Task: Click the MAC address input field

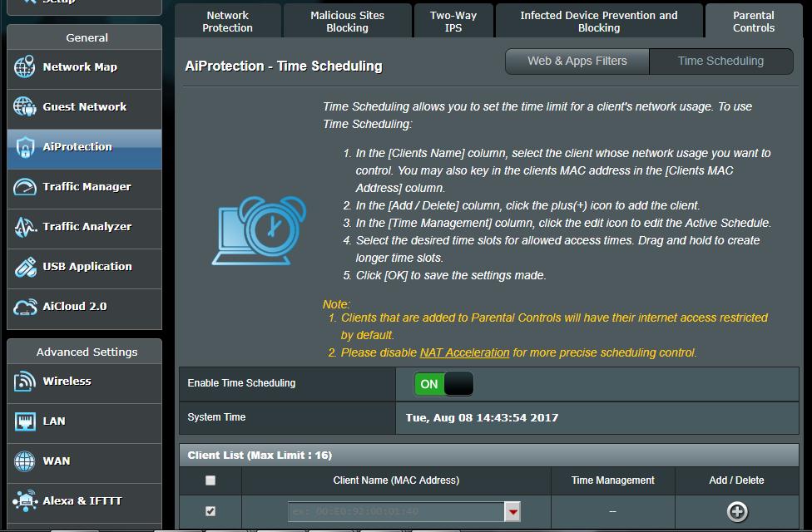Action: (396, 512)
